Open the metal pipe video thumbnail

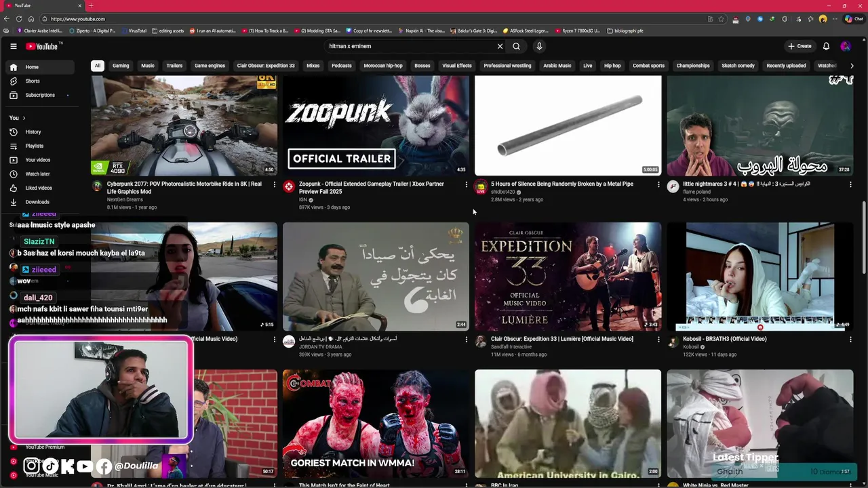pos(568,125)
